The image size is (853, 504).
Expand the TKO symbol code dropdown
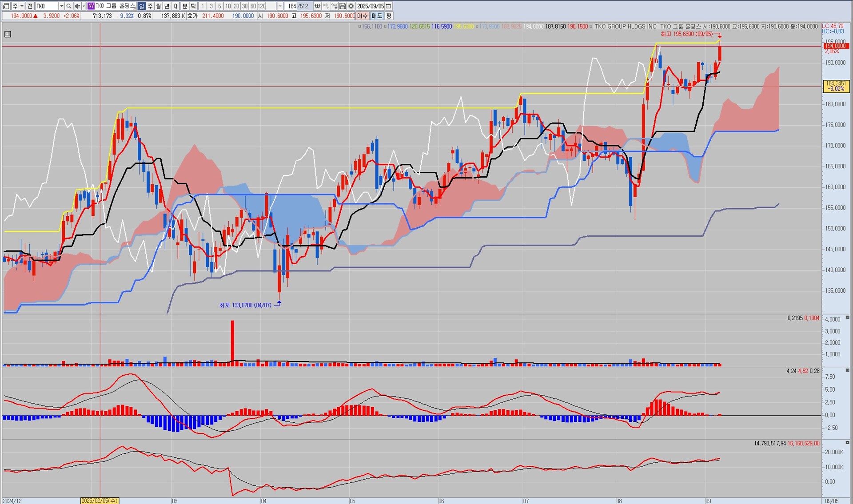tap(61, 6)
